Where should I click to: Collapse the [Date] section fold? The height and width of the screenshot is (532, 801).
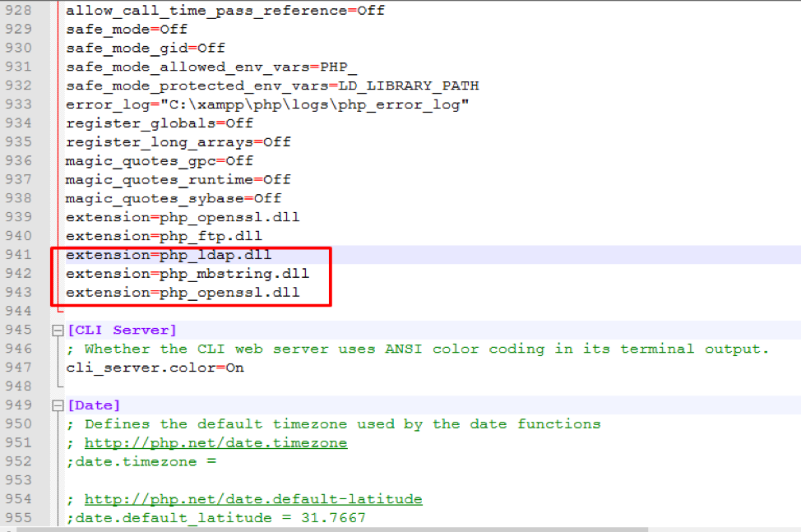click(58, 405)
